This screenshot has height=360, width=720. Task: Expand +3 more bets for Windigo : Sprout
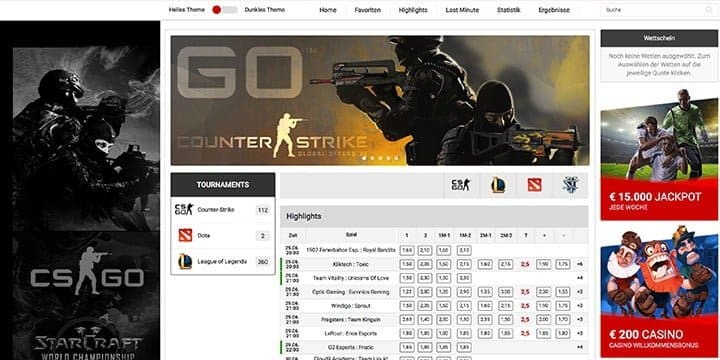click(x=579, y=305)
